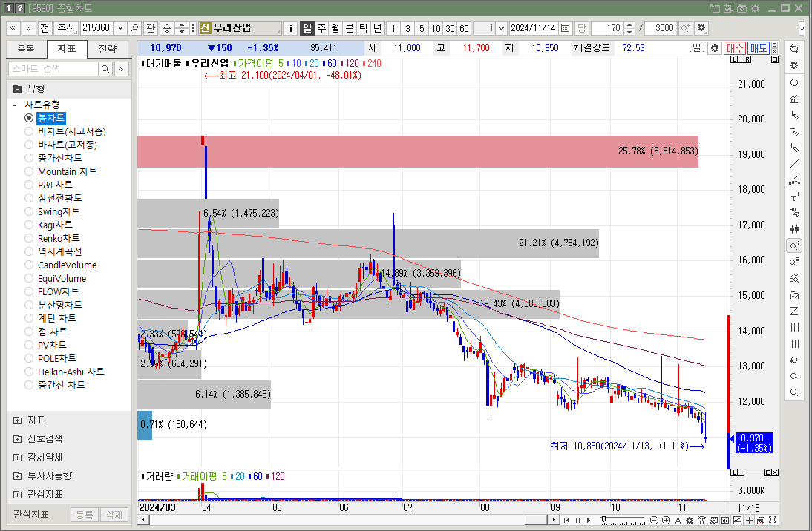
Task: Adjust the chart zoom slider handle
Action: tap(603, 520)
